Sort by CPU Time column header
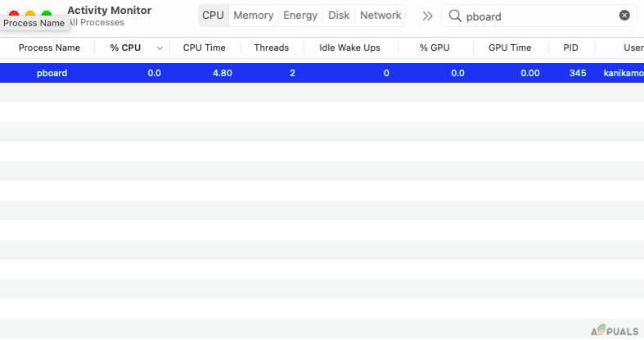The width and height of the screenshot is (644, 340). [204, 48]
